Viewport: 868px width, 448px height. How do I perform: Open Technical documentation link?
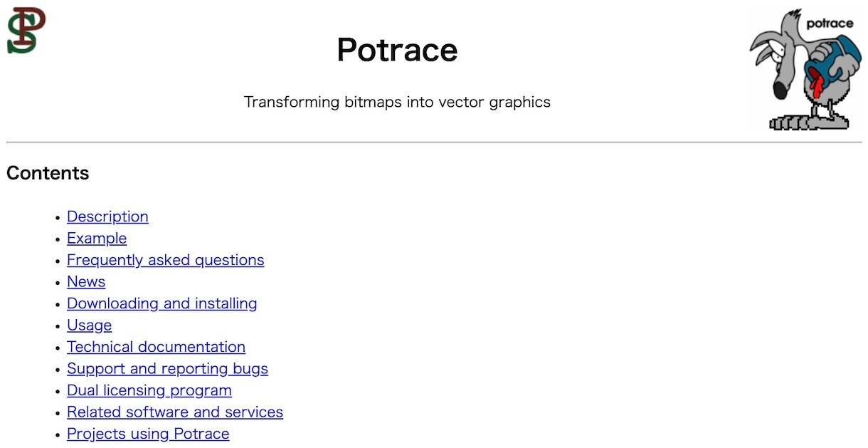[157, 347]
